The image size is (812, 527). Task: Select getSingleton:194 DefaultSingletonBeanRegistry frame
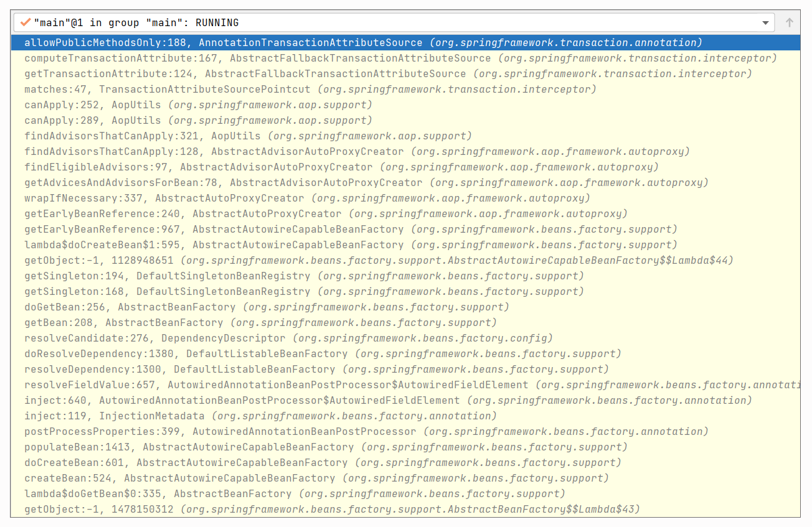[x=303, y=276]
